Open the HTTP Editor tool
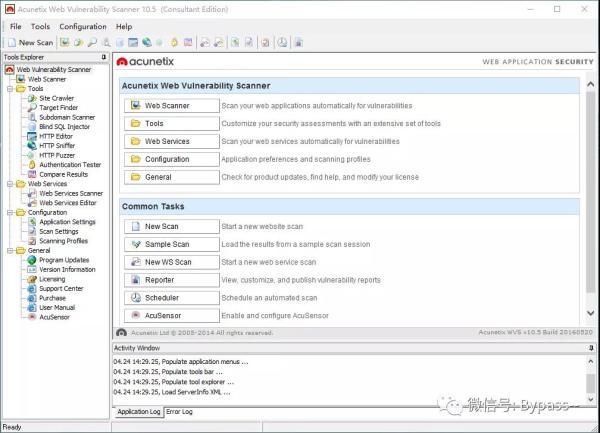This screenshot has height=433, width=600. coord(56,136)
